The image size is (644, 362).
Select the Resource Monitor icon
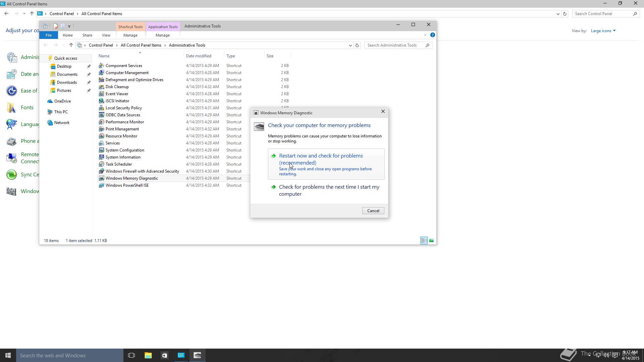point(101,136)
